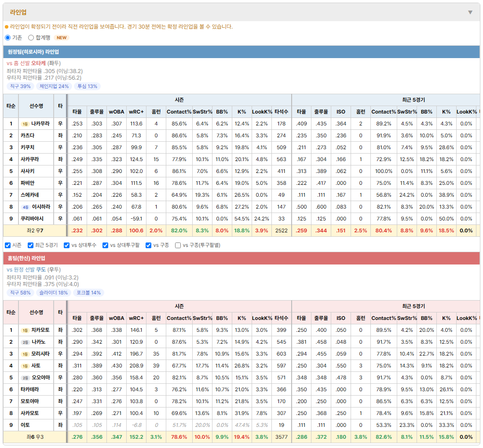The height and width of the screenshot is (448, 483).
Task: Disable the vs 상대투수 checkbox
Action: [x=66, y=245]
